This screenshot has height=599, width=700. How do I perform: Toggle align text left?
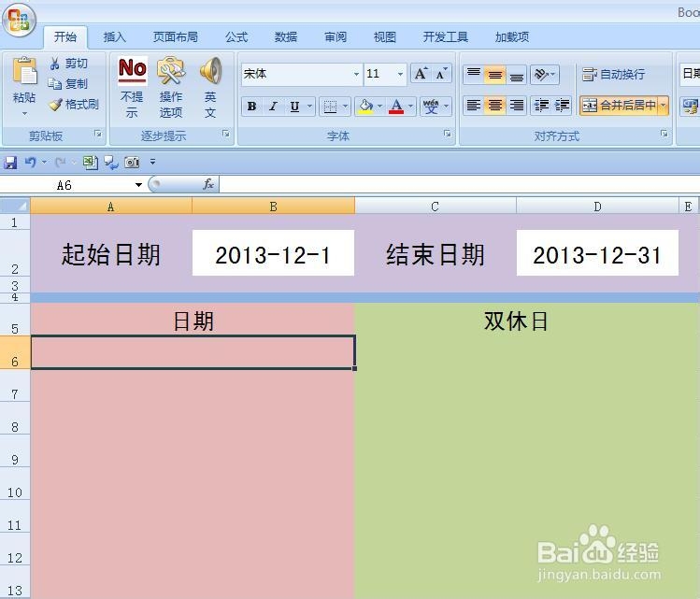pos(474,106)
